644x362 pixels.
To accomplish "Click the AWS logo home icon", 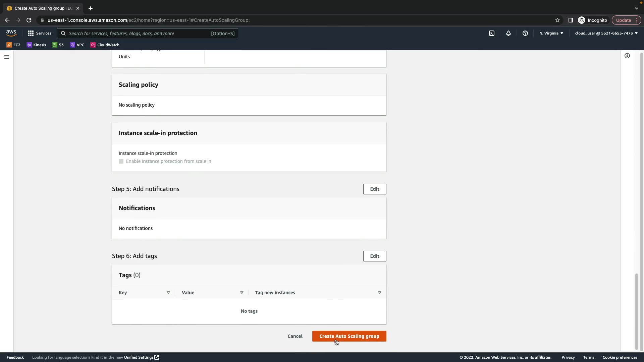I will pyautogui.click(x=11, y=33).
